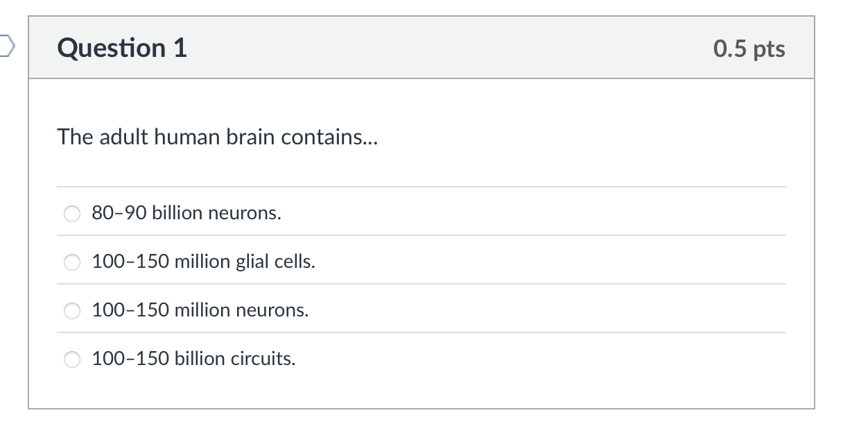868x440 pixels.
Task: Select the "80–90 billion neurons" radio button
Action: tap(73, 214)
